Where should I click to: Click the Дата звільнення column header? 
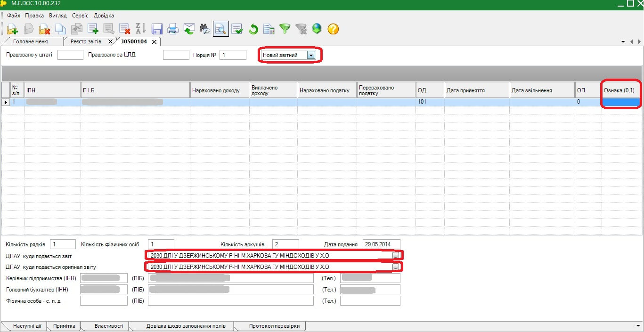tap(542, 90)
